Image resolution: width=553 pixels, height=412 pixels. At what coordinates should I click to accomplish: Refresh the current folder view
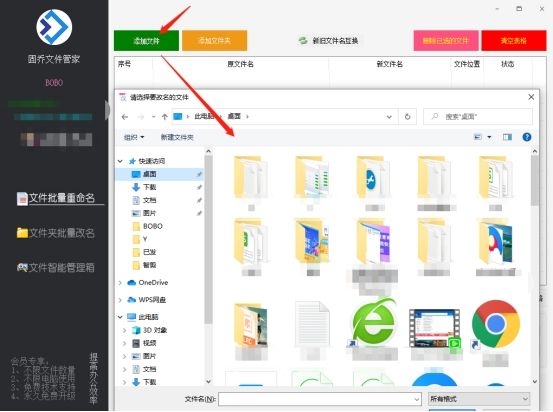tap(407, 117)
